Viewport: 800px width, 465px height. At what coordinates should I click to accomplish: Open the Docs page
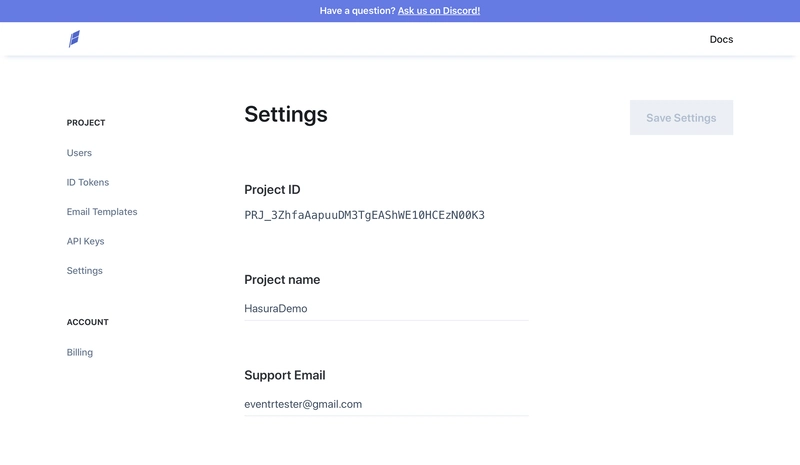(x=721, y=39)
